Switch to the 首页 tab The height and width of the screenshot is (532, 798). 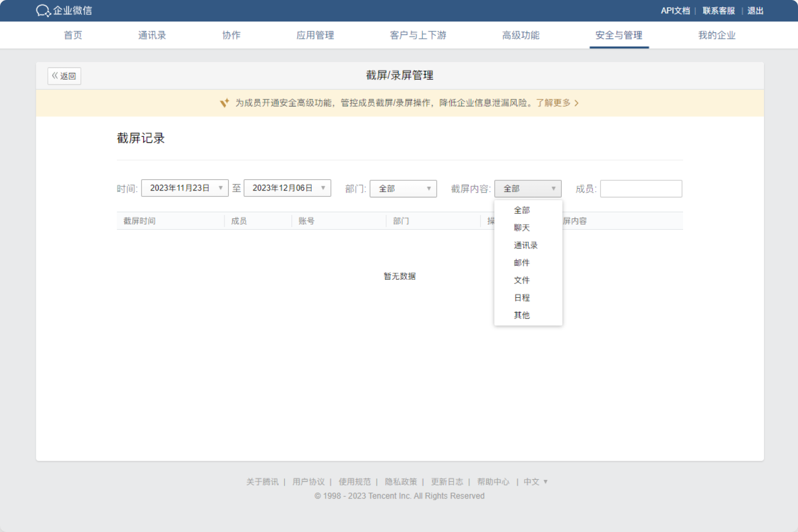coord(72,35)
